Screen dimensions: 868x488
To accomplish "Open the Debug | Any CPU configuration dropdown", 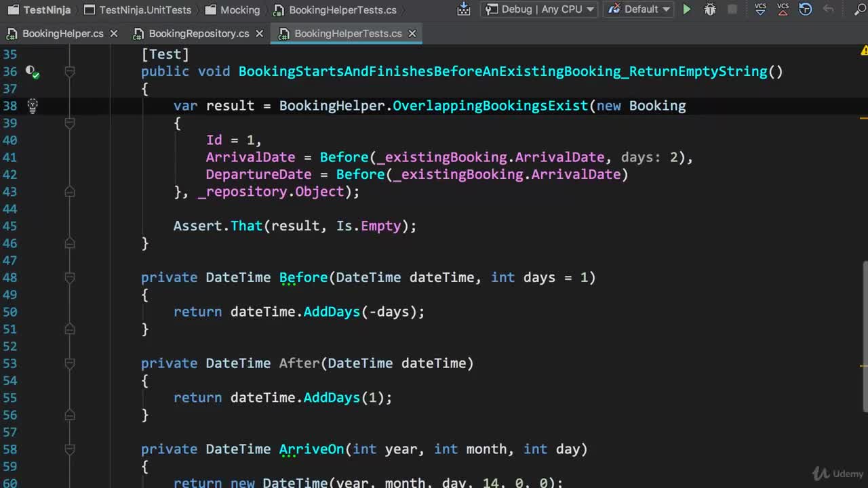I will 538,9.
